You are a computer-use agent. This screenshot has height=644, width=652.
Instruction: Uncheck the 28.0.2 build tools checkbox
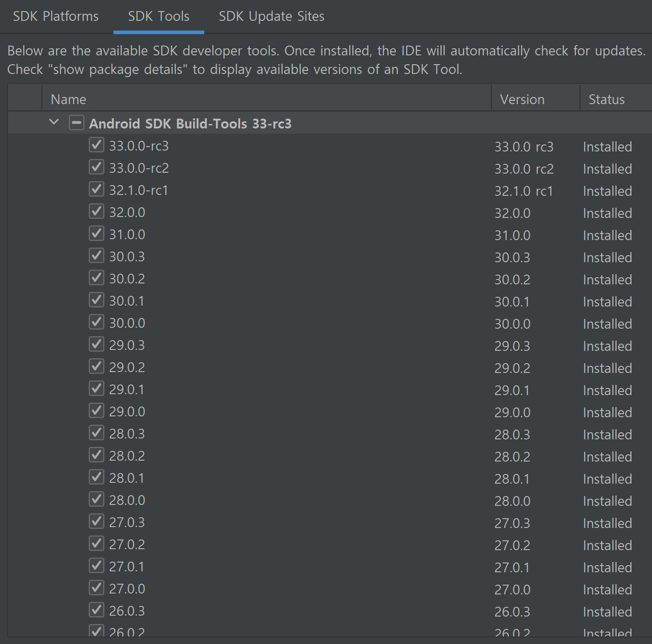click(x=97, y=455)
